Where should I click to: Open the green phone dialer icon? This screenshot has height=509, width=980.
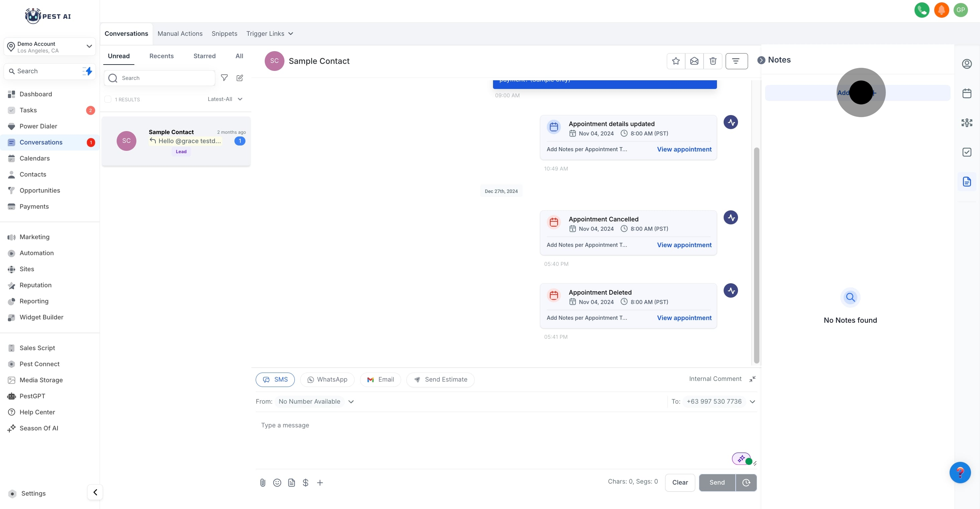[922, 10]
